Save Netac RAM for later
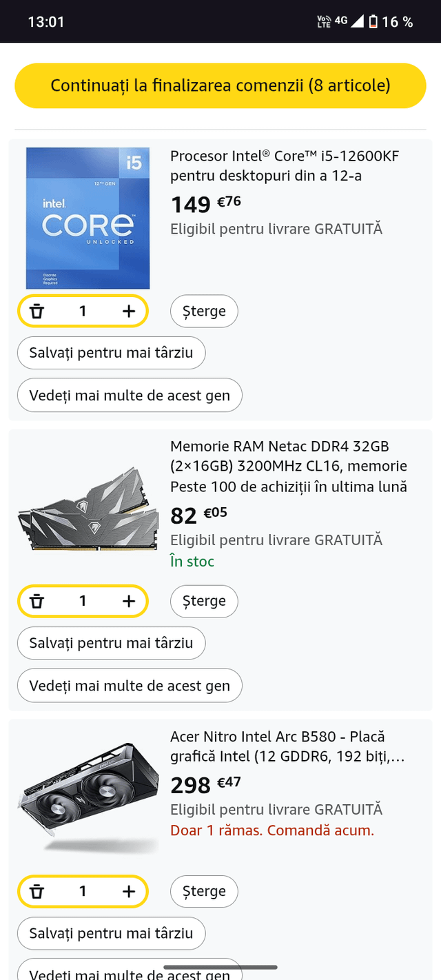The height and width of the screenshot is (980, 441). pyautogui.click(x=111, y=644)
